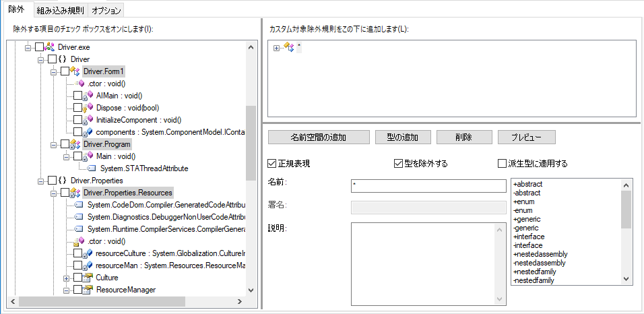
Task: Click the InitializeComponent method icon
Action: 88,120
